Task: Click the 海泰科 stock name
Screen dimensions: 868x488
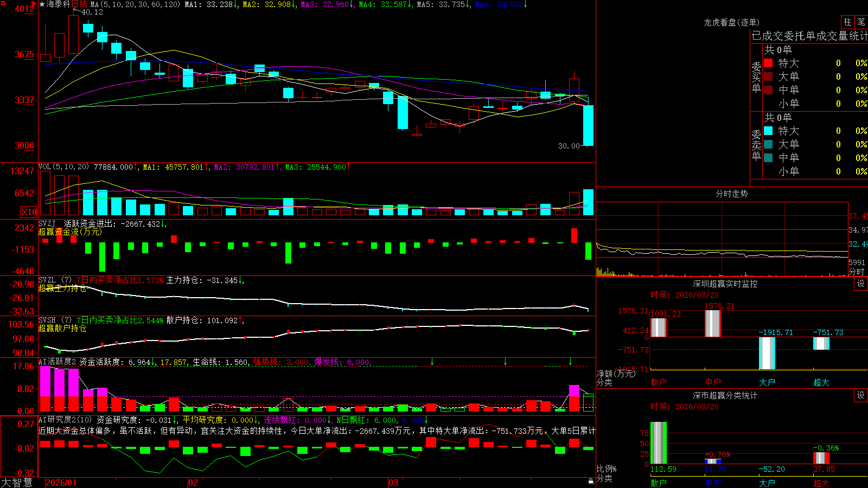Action: (59, 4)
